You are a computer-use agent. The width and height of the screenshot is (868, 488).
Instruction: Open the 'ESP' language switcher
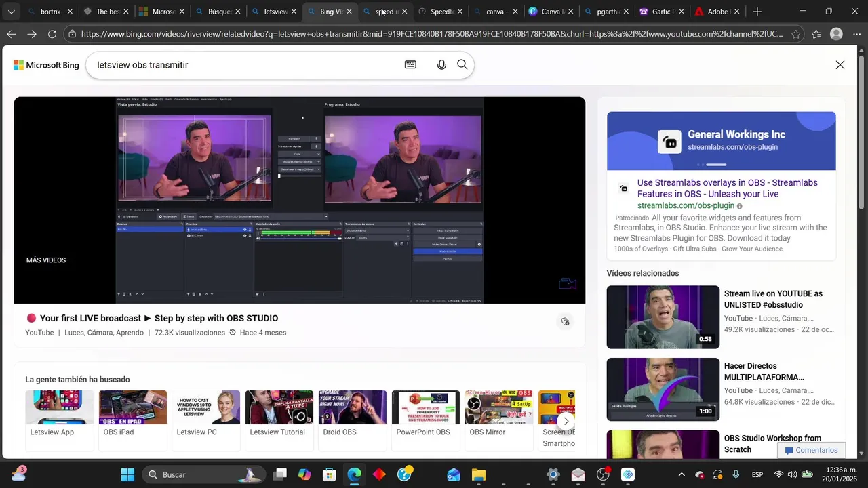coord(757,474)
